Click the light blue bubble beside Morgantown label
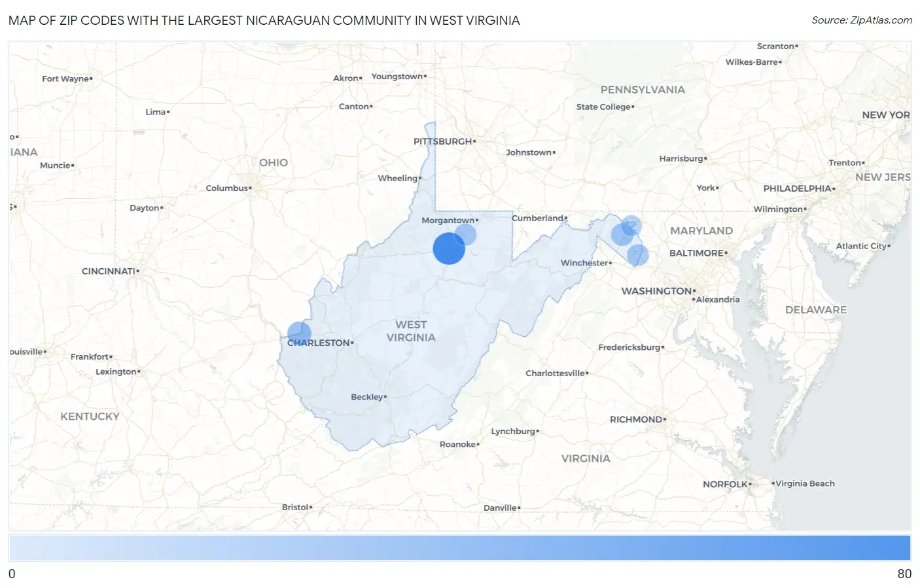Screen dimensions: 920x588 tap(465, 235)
